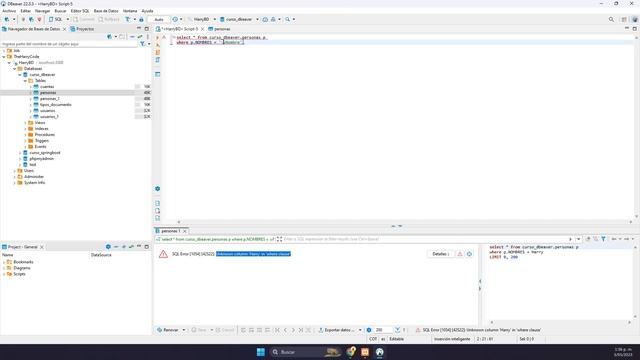Viewport: 640px width, 360px height.
Task: Close the Project - General tab
Action: tap(42, 247)
